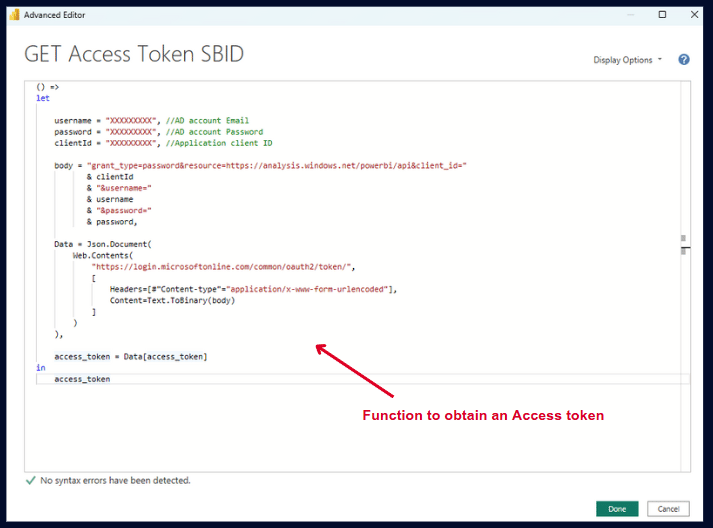Click the 'access_token = Data[access_token]' line

(x=131, y=357)
